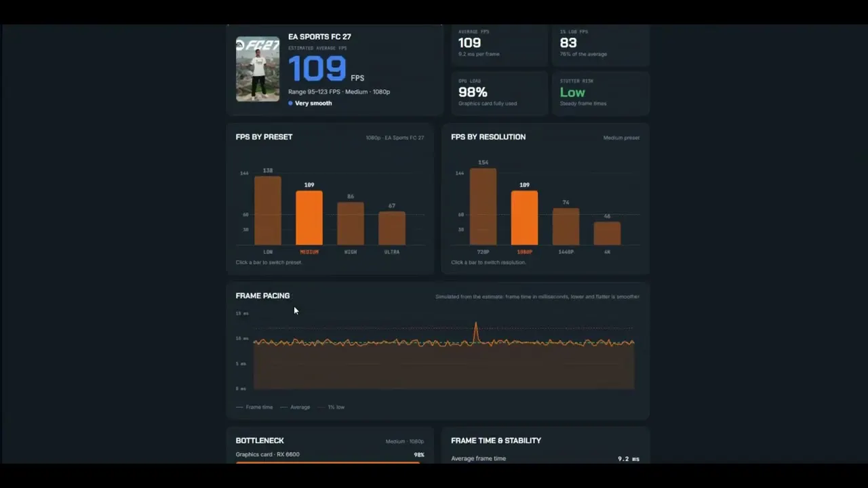The height and width of the screenshot is (488, 868).
Task: Click the "Steady frame times" caption
Action: pyautogui.click(x=583, y=104)
